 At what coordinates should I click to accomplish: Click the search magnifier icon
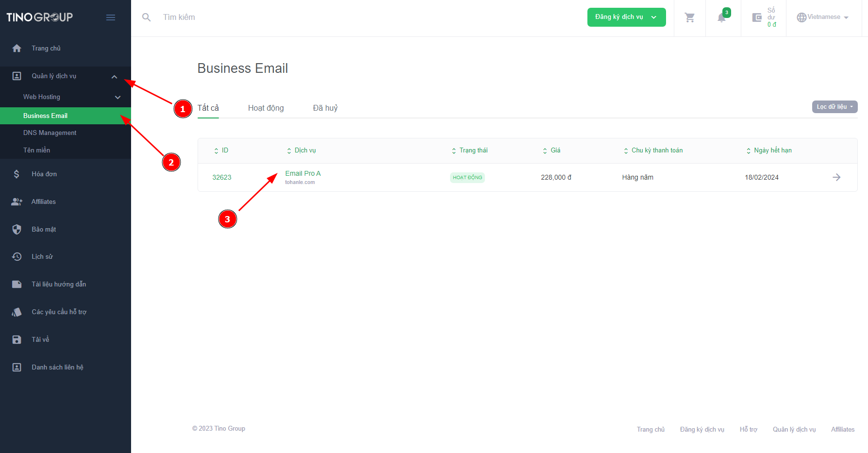[x=146, y=17]
